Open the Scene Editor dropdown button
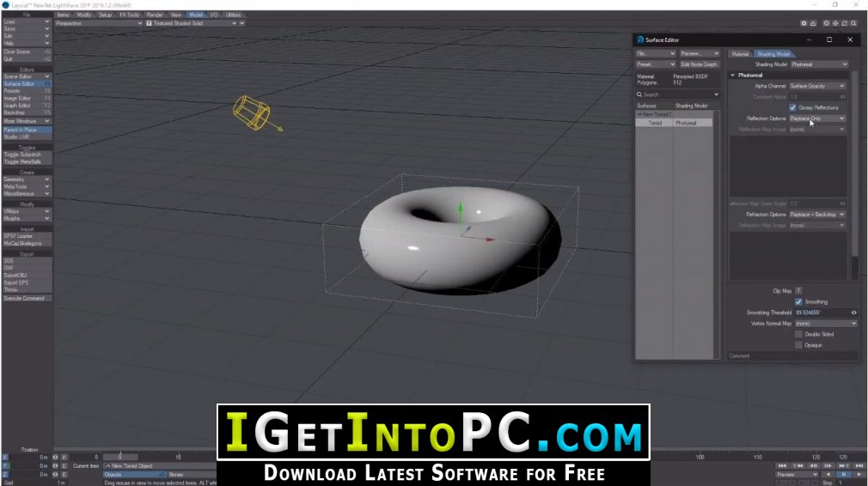The image size is (868, 486). 27,76
